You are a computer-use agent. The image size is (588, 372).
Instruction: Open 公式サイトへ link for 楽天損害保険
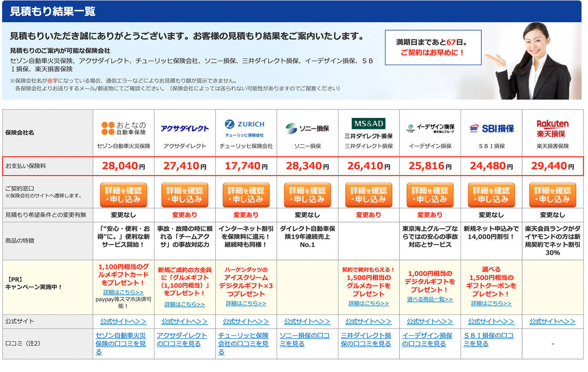(x=552, y=321)
